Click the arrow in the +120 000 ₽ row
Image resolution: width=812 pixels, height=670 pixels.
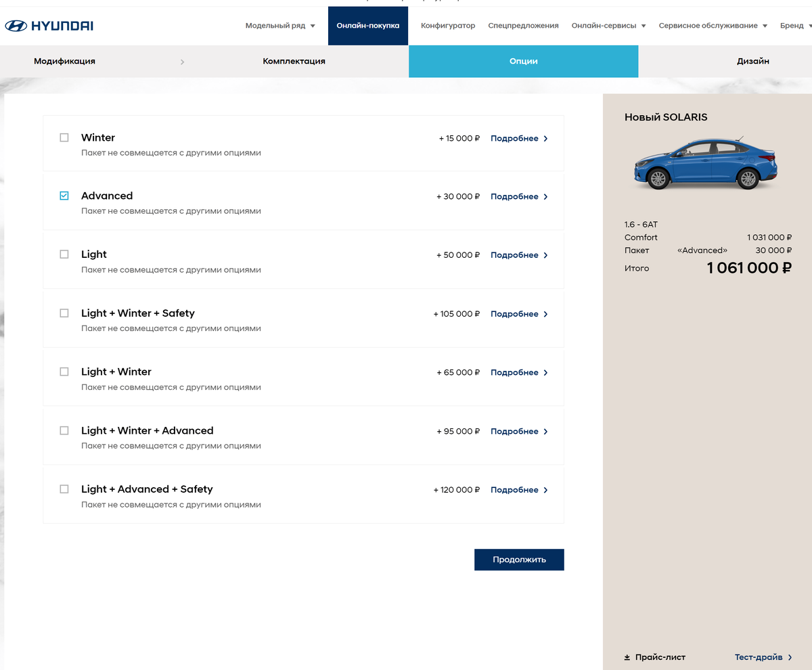pyautogui.click(x=545, y=490)
